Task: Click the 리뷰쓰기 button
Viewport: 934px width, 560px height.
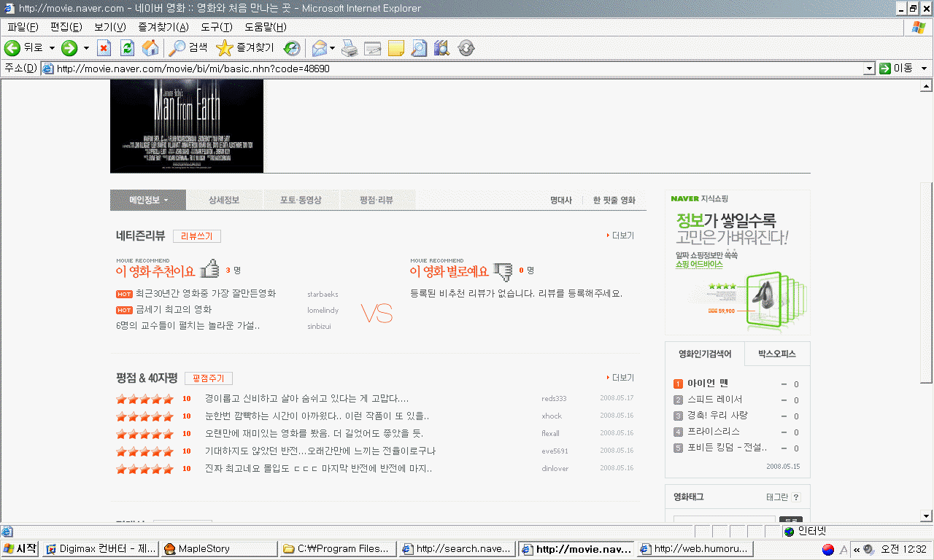Action: (197, 236)
